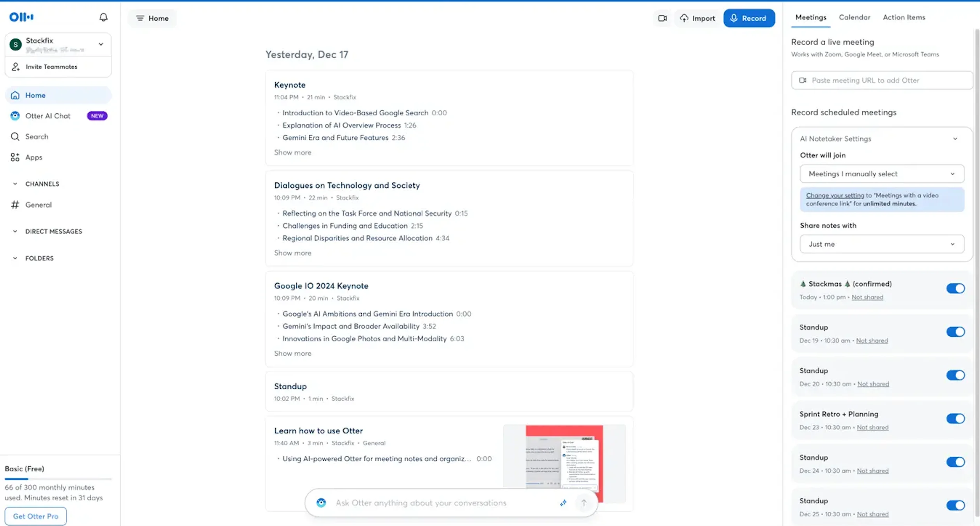Open the Learn how to use Otter thumbnail
Image resolution: width=980 pixels, height=526 pixels.
click(564, 464)
